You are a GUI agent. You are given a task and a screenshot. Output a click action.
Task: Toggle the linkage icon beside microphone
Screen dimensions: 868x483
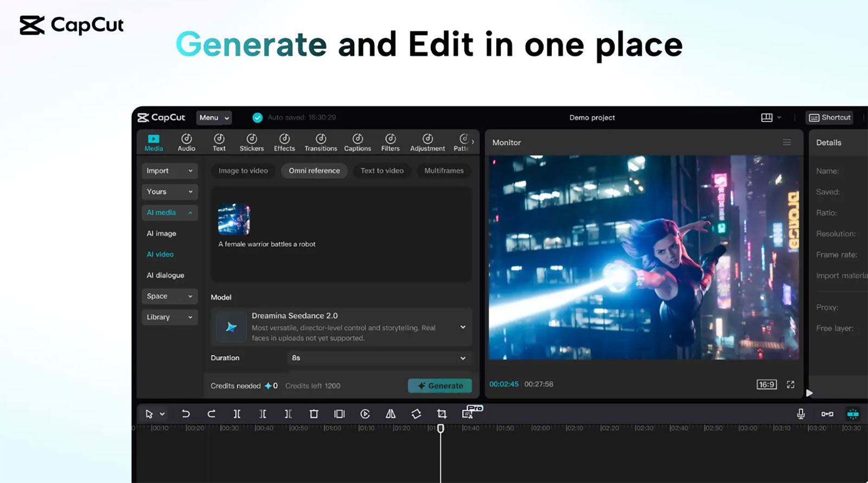pos(827,414)
